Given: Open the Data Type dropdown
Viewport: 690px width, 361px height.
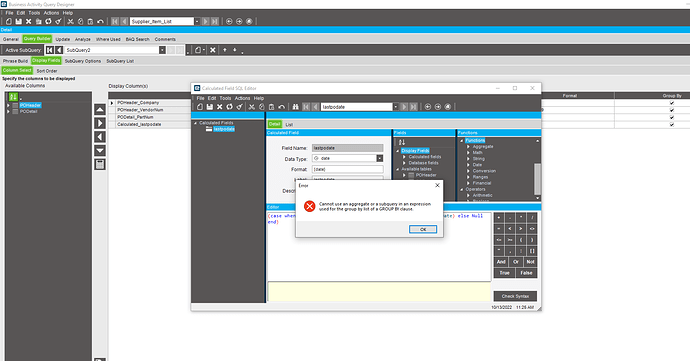Looking at the screenshot, I should pyautogui.click(x=380, y=158).
